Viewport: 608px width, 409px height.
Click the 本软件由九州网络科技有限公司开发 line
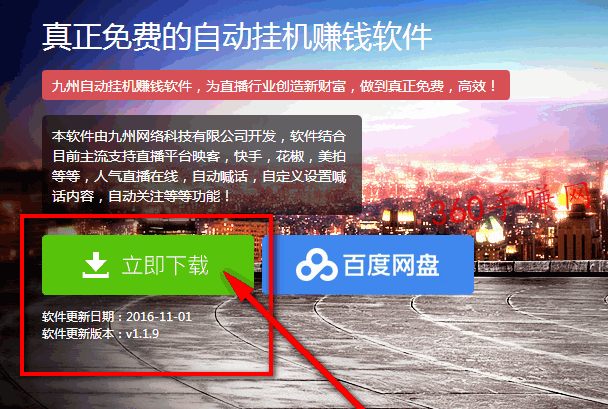[164, 136]
